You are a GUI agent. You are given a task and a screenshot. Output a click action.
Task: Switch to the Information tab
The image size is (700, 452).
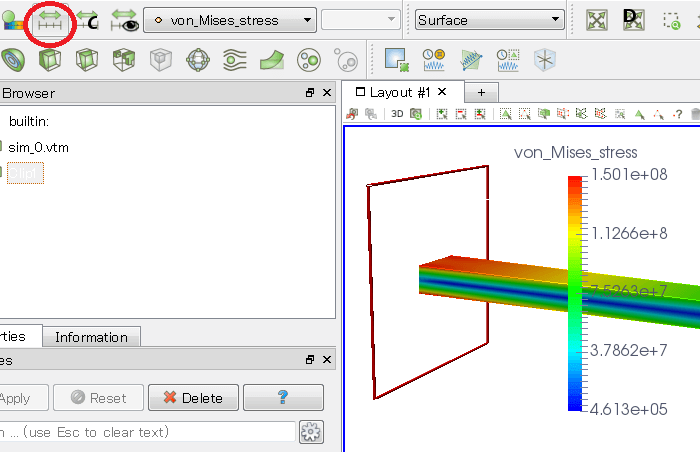pos(91,337)
